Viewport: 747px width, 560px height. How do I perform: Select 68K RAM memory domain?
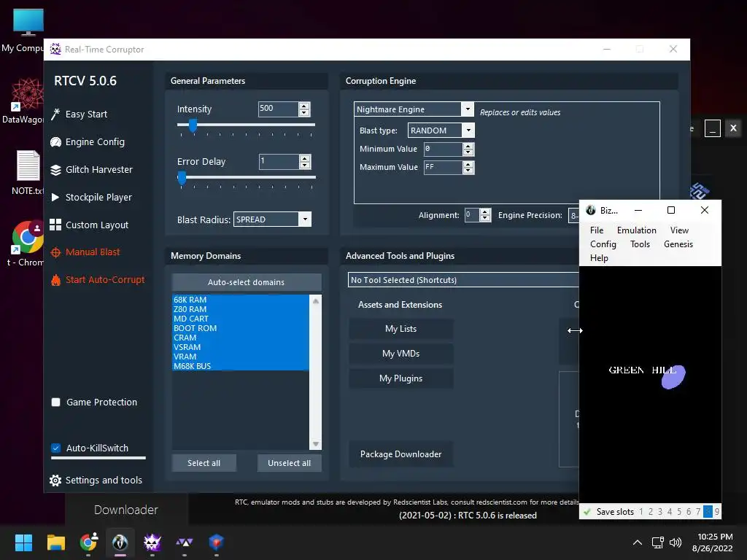pyautogui.click(x=241, y=300)
